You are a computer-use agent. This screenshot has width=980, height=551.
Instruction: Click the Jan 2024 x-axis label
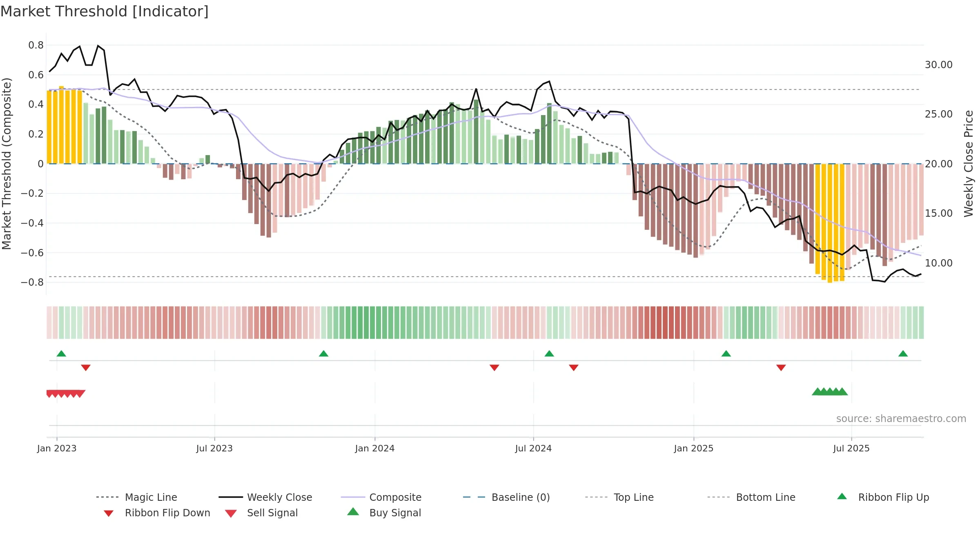pyautogui.click(x=375, y=448)
